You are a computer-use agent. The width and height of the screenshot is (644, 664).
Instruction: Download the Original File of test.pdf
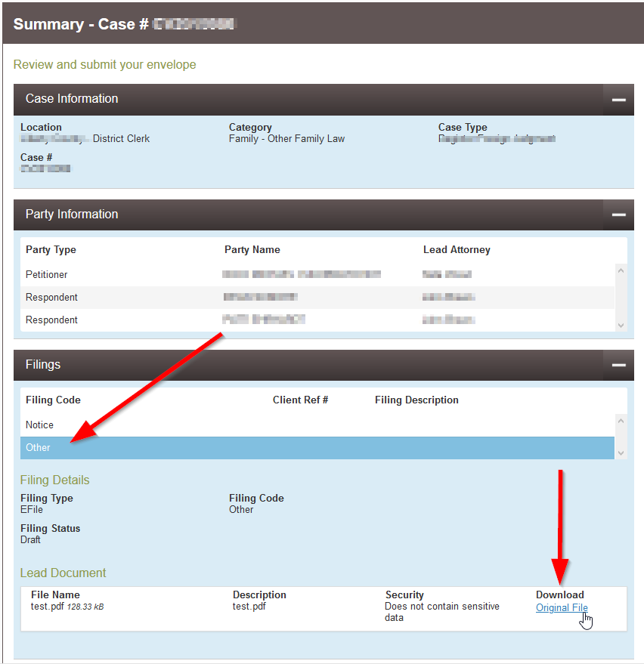tap(561, 607)
